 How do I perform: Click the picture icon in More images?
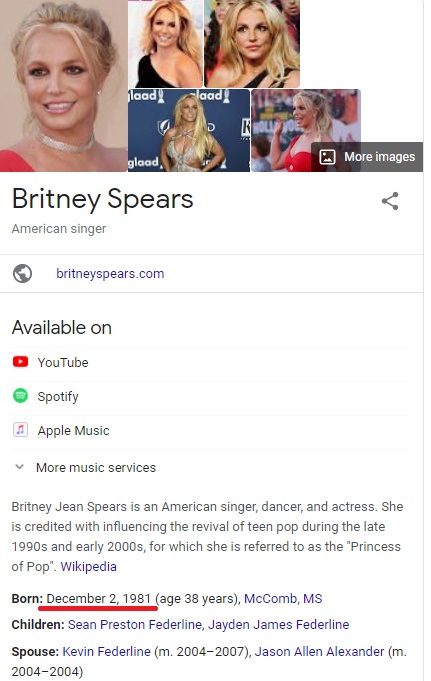pos(327,157)
